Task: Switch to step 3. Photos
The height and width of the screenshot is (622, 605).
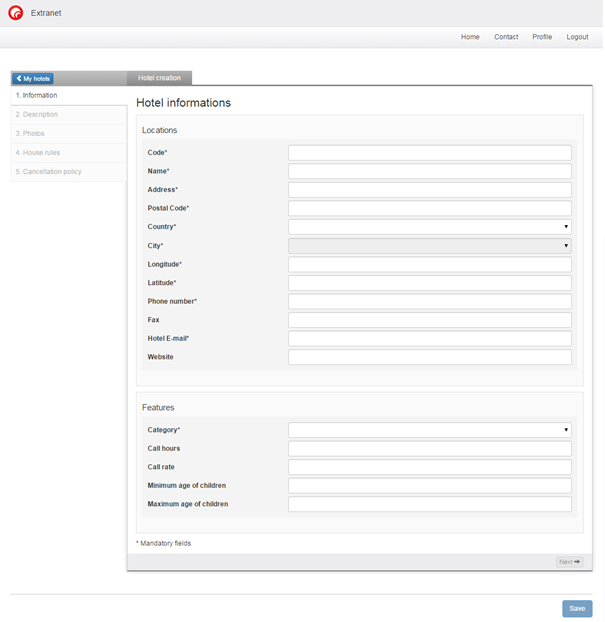Action: (x=30, y=134)
